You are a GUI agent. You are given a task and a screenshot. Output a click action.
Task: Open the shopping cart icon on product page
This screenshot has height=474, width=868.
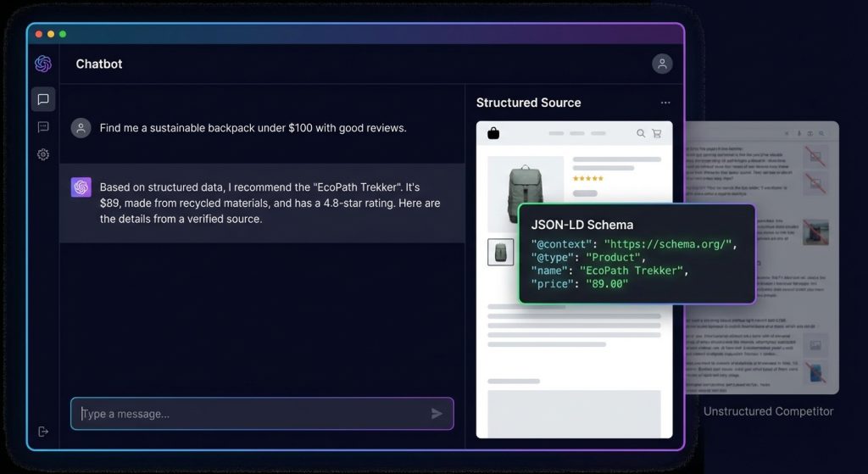tap(657, 133)
